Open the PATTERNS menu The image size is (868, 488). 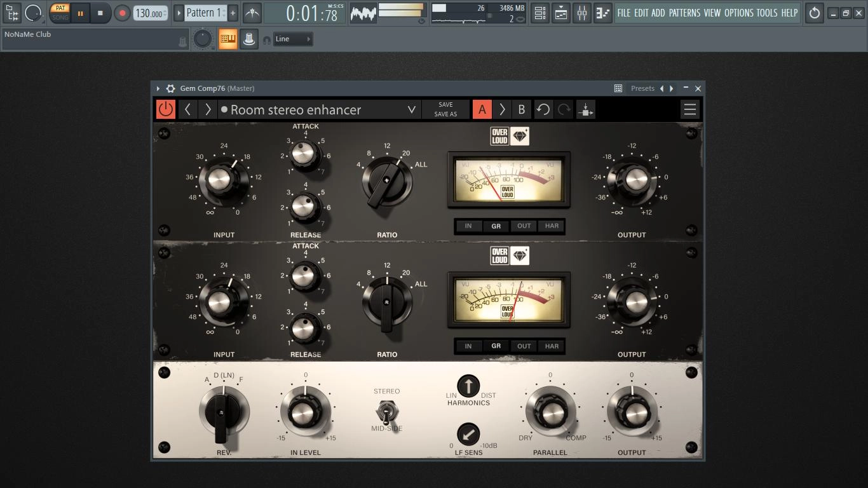pos(684,13)
